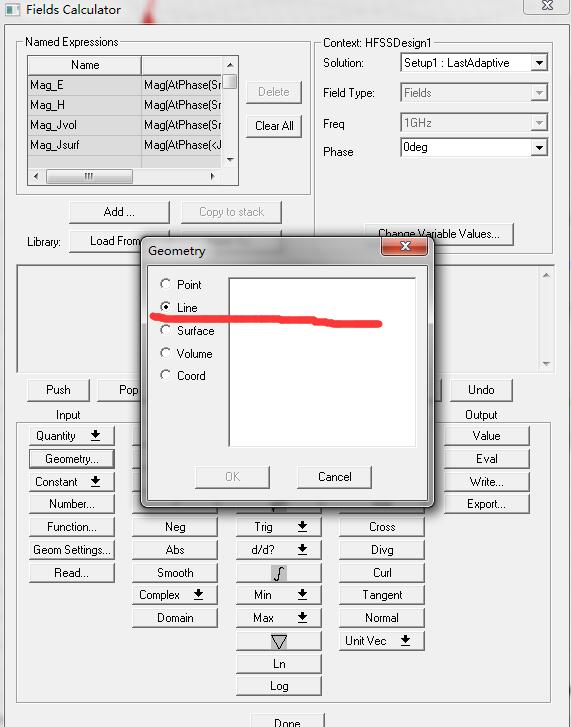The height and width of the screenshot is (727, 571).
Task: Click the Clear All button
Action: coord(274,126)
